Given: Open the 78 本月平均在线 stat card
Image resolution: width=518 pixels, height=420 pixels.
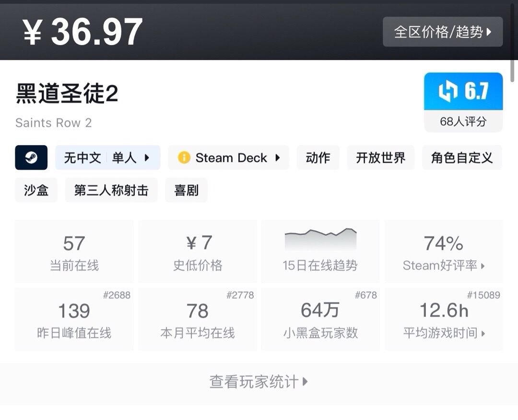Looking at the screenshot, I should pyautogui.click(x=198, y=319).
